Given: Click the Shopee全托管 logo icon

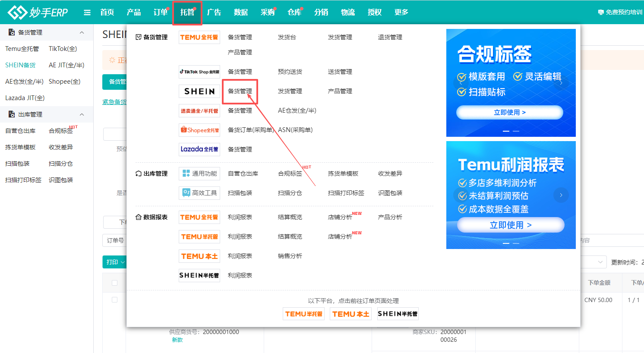Looking at the screenshot, I should (199, 129).
